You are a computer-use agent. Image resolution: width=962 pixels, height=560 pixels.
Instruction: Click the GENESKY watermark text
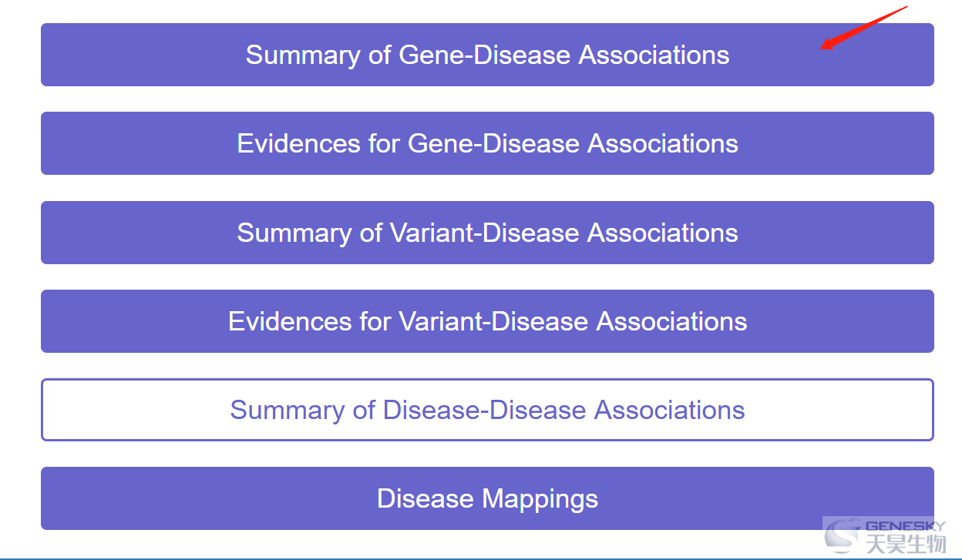(905, 527)
